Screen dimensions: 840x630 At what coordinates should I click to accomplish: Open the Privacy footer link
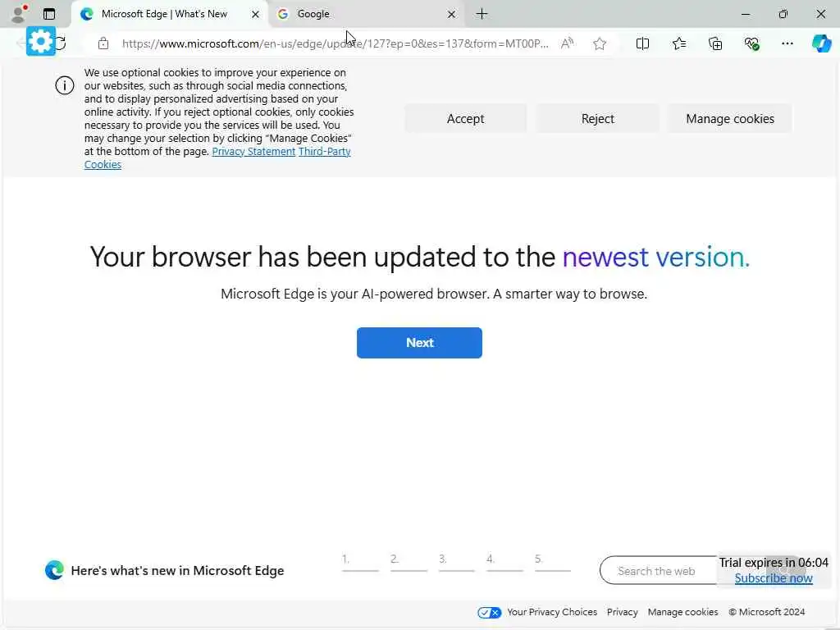(x=622, y=612)
